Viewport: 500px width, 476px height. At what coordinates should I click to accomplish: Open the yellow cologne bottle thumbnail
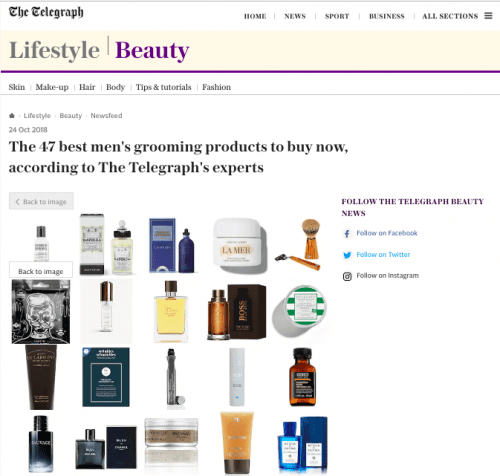[x=171, y=311]
